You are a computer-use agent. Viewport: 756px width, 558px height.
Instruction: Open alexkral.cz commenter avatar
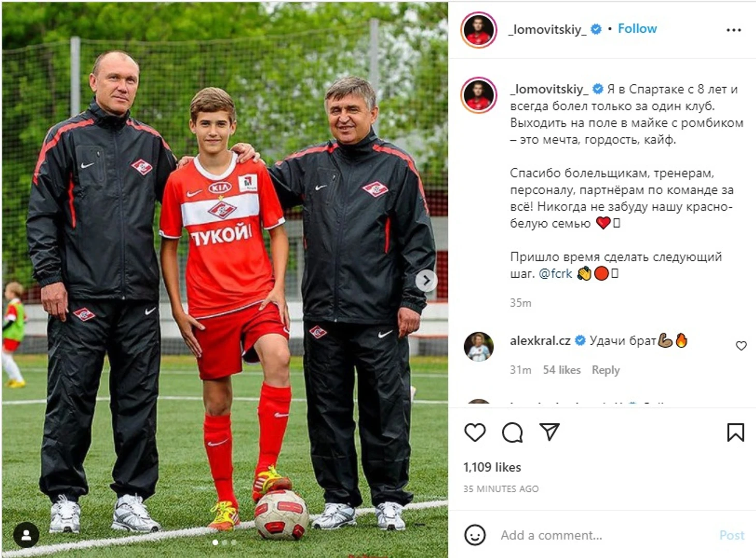click(x=478, y=347)
